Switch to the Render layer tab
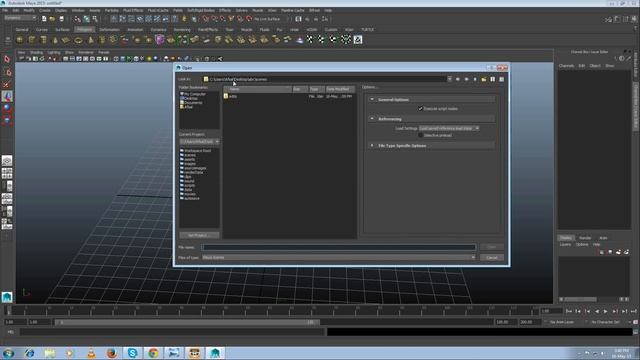Screen dimensions: 640x360 (585, 238)
